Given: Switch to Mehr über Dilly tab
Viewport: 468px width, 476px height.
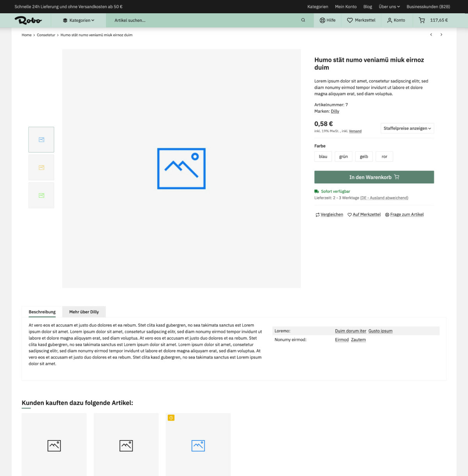Looking at the screenshot, I should pyautogui.click(x=84, y=312).
